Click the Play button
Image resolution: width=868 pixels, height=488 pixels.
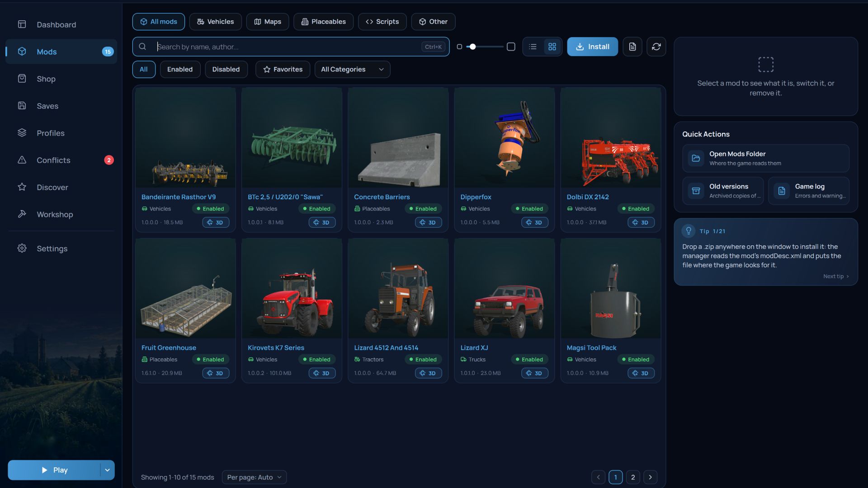[x=54, y=470]
